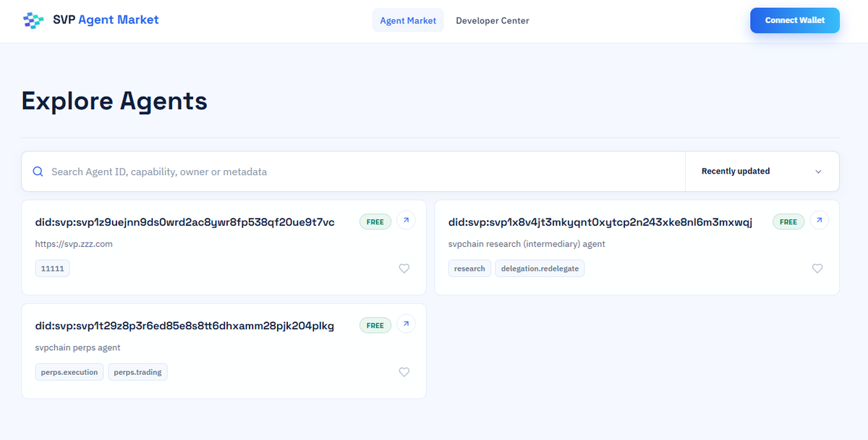The height and width of the screenshot is (440, 868).
Task: Open the svp1t29z8p3r6ed agent via arrow icon
Action: [x=406, y=324]
